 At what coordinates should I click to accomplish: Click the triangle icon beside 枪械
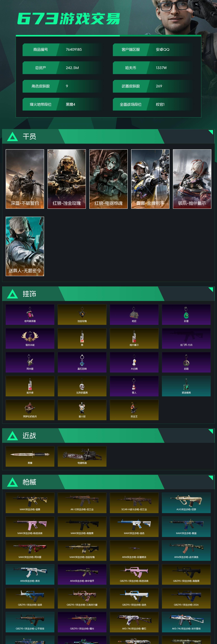coord(13,482)
